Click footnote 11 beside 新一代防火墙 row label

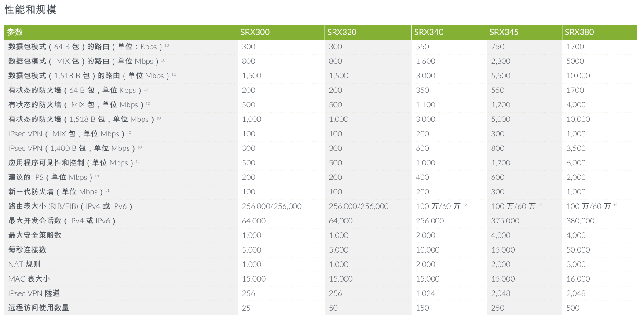107,190
